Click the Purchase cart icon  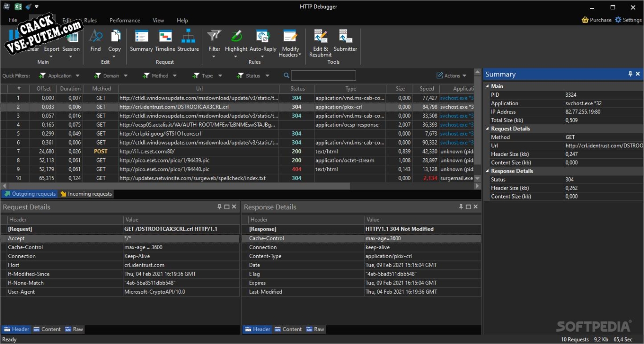585,20
